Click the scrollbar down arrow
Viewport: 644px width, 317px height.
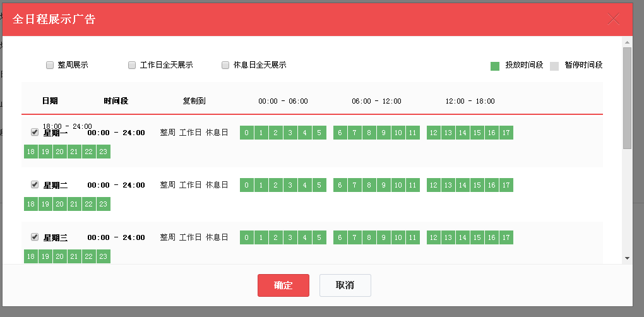tap(627, 258)
